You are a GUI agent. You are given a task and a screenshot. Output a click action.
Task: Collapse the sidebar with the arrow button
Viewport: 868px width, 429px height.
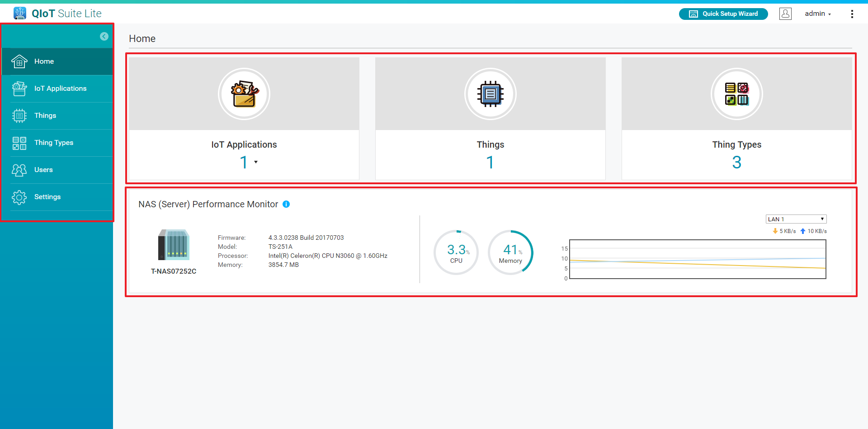tap(104, 37)
